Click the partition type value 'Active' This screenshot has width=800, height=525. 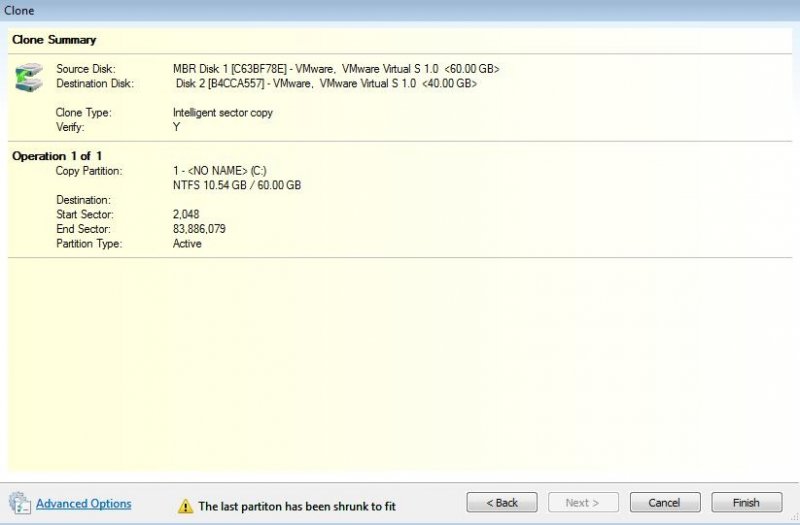pyautogui.click(x=187, y=243)
